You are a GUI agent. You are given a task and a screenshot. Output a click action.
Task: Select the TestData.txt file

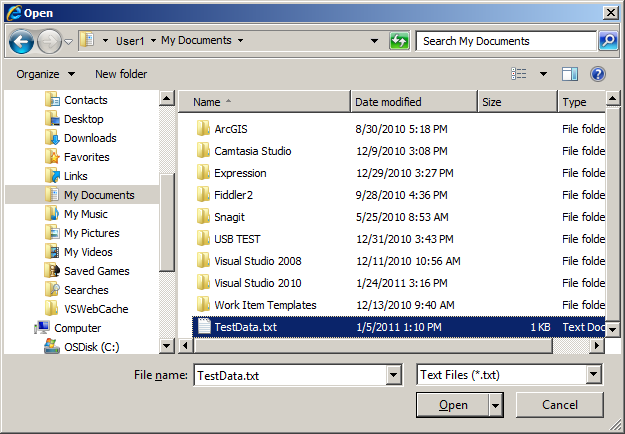coord(399,327)
